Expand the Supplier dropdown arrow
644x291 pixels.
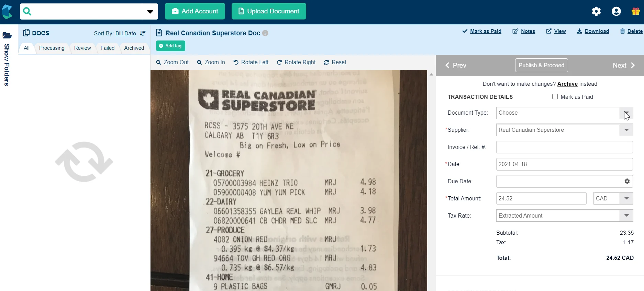626,130
